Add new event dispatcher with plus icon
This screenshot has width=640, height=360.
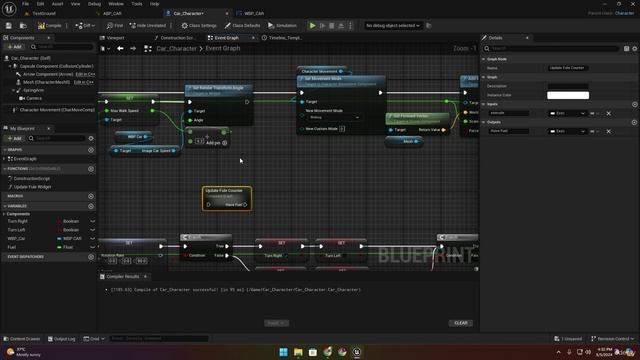pyautogui.click(x=91, y=257)
